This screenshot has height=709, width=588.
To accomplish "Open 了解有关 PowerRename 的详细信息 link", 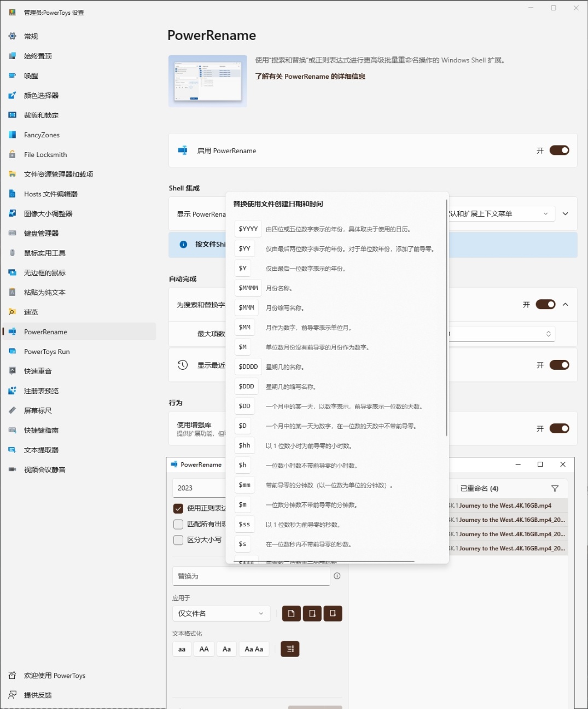I will pos(310,77).
